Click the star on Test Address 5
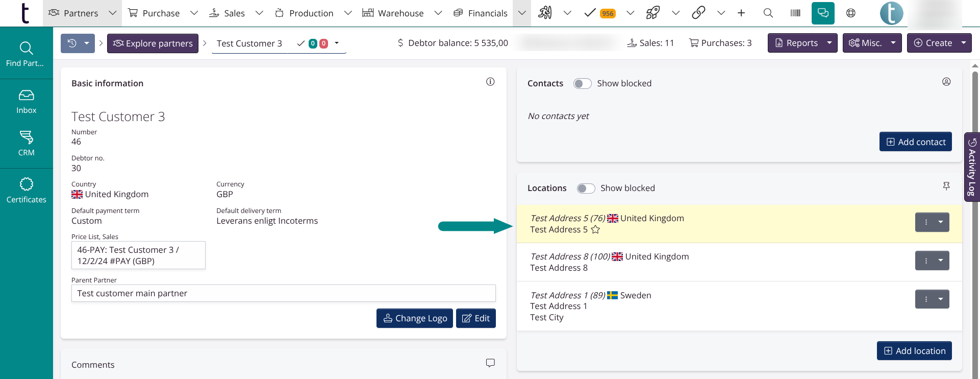Screen dimensions: 980x379 click(x=595, y=230)
